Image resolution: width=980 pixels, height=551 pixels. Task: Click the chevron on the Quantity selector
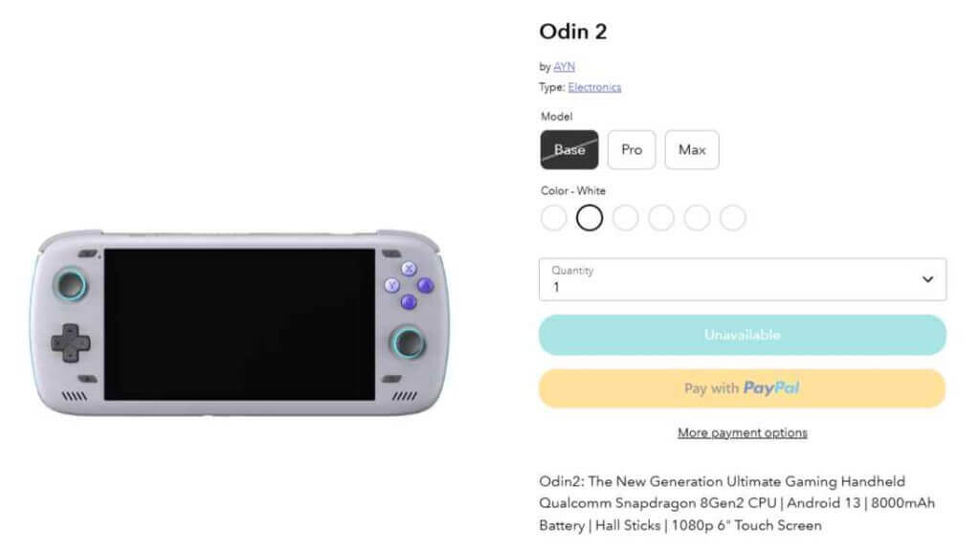coord(926,278)
